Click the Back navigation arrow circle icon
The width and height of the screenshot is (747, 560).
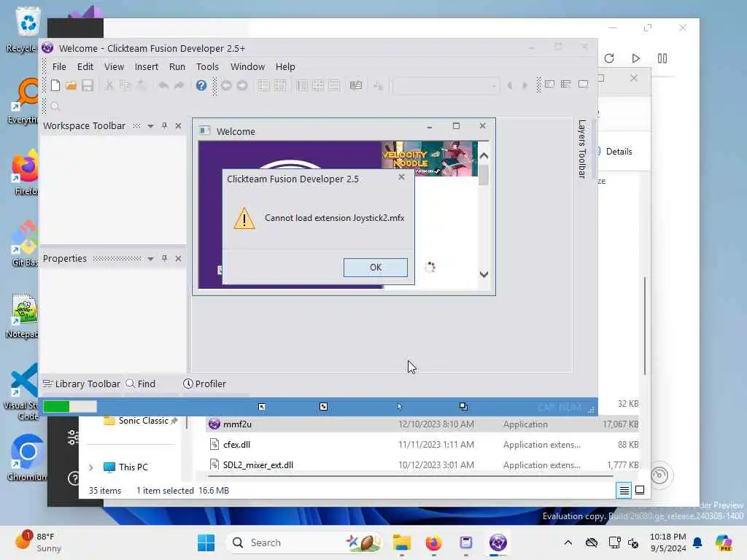[x=226, y=85]
